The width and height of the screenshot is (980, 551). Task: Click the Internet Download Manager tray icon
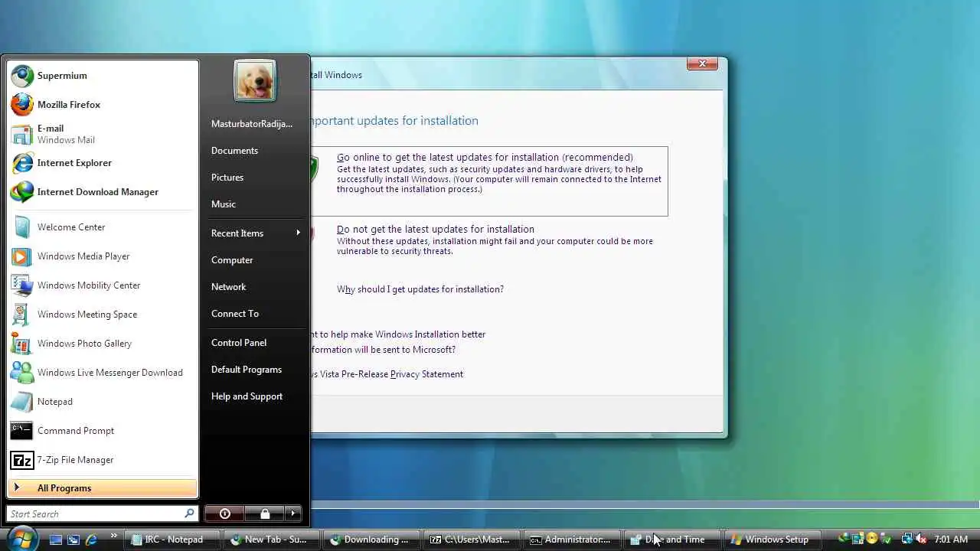(844, 540)
